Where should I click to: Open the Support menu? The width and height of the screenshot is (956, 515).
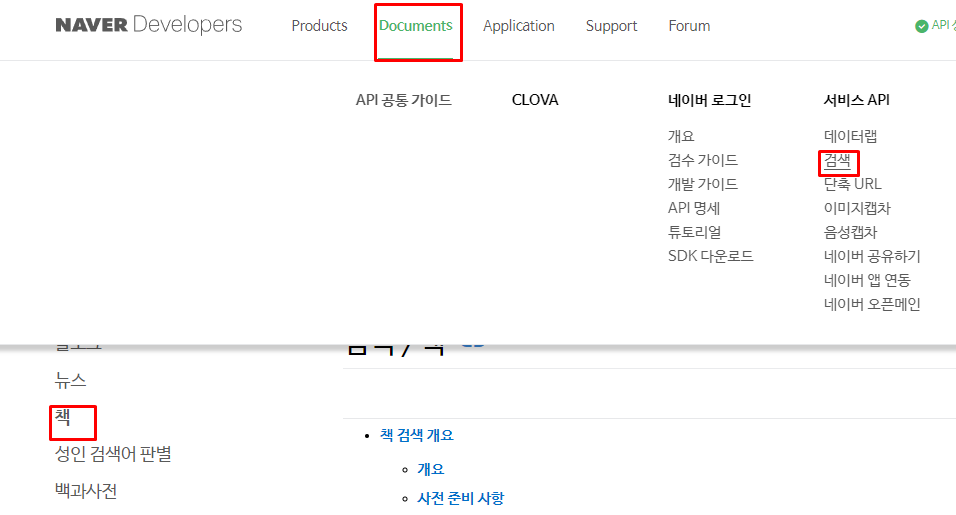point(612,26)
